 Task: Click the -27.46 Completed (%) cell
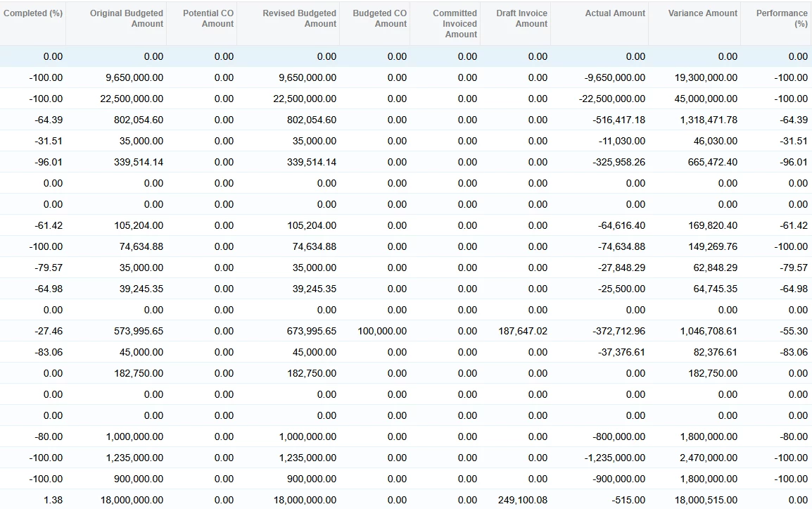49,331
